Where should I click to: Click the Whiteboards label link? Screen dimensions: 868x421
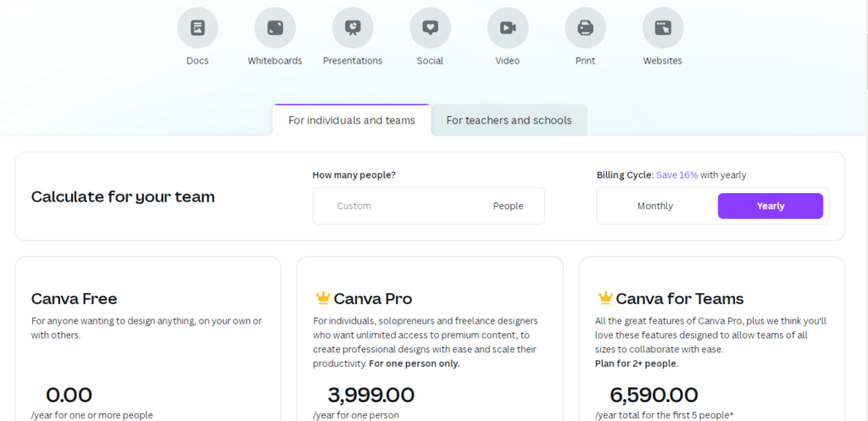275,61
